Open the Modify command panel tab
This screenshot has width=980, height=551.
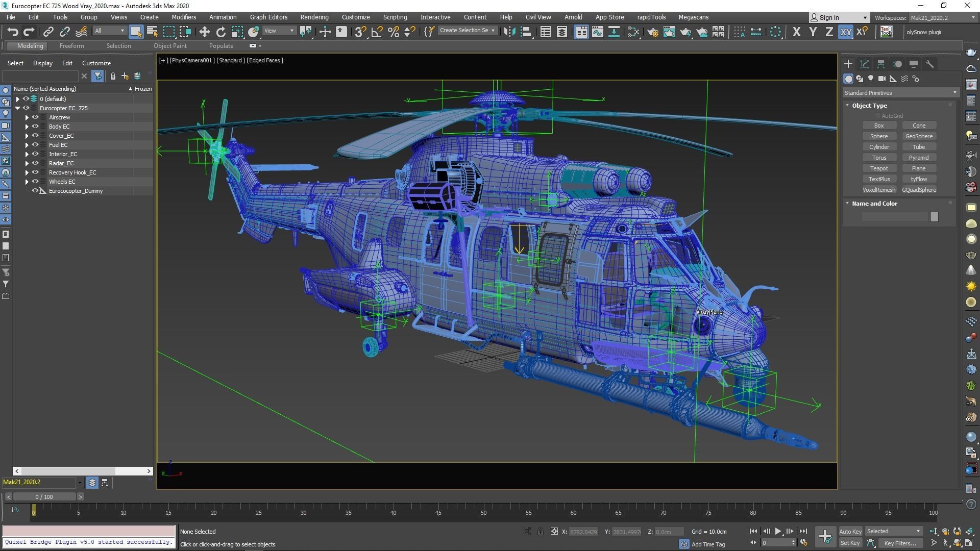[864, 64]
